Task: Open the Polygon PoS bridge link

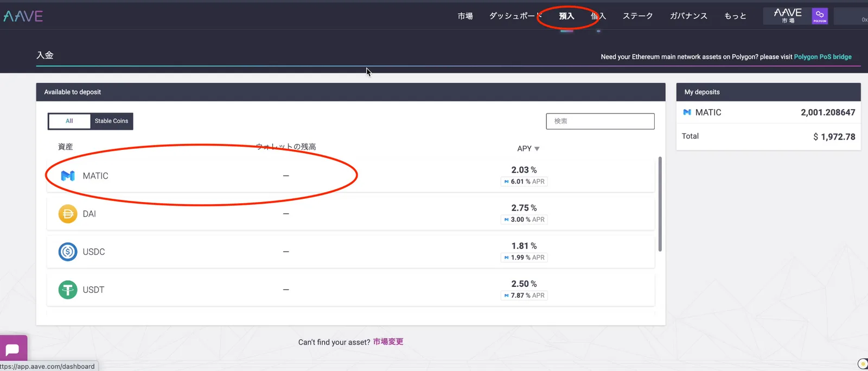Action: (x=822, y=56)
